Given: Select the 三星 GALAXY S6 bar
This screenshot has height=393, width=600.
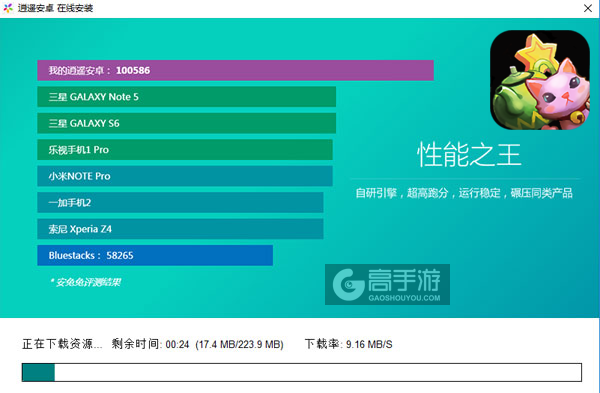Looking at the screenshot, I should (x=187, y=123).
